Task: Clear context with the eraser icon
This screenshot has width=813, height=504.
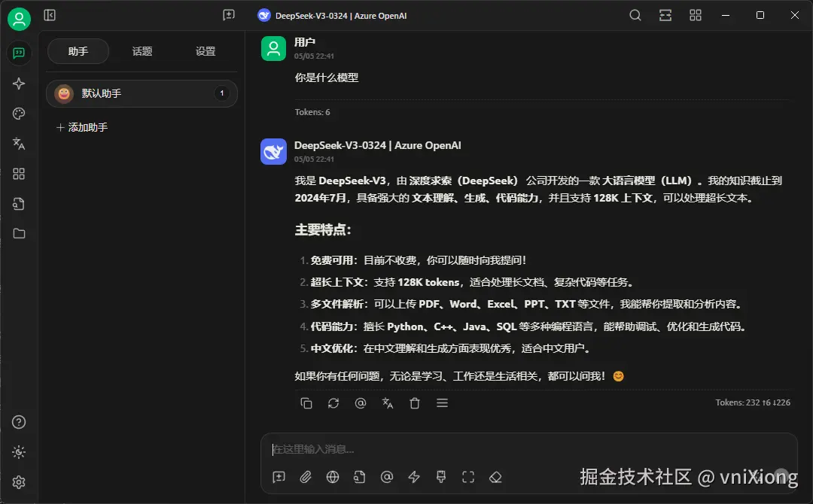Action: (495, 477)
